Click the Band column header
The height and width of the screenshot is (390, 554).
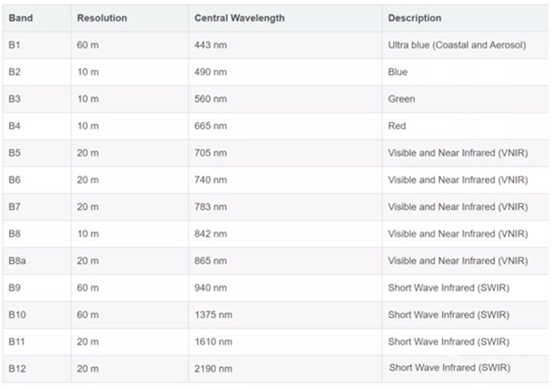21,18
